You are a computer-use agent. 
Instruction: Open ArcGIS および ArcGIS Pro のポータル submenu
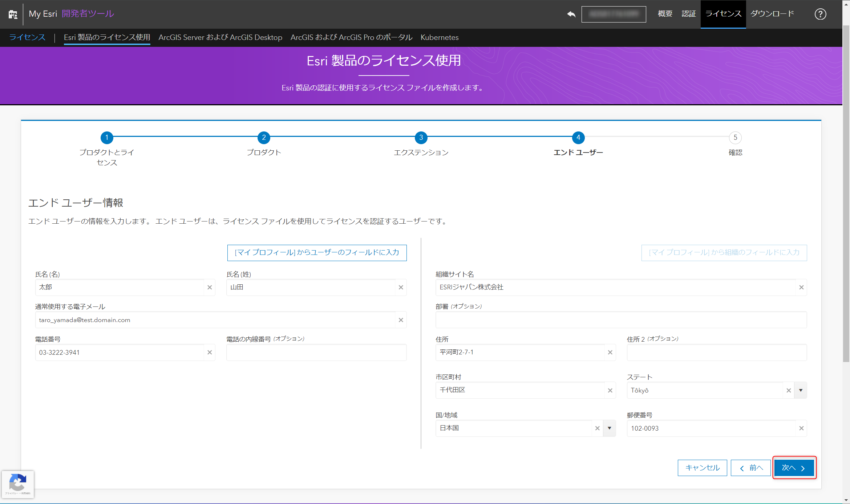pos(352,37)
